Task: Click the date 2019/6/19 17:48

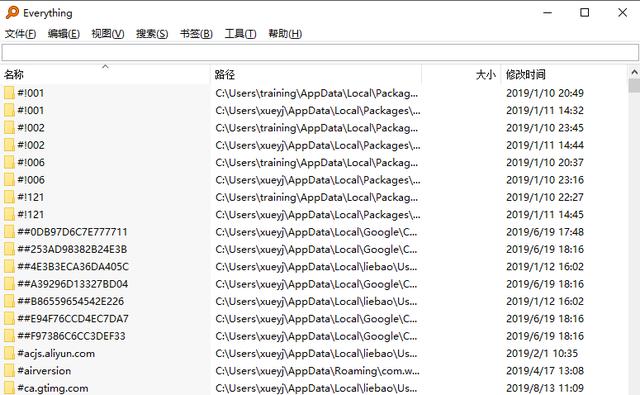Action: pyautogui.click(x=545, y=232)
